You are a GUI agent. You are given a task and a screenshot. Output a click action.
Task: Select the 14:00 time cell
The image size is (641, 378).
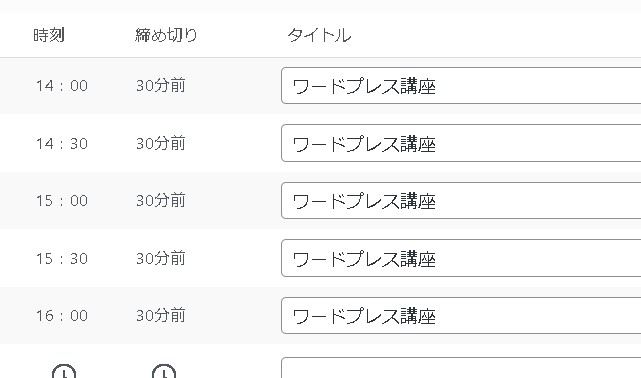[x=62, y=86]
